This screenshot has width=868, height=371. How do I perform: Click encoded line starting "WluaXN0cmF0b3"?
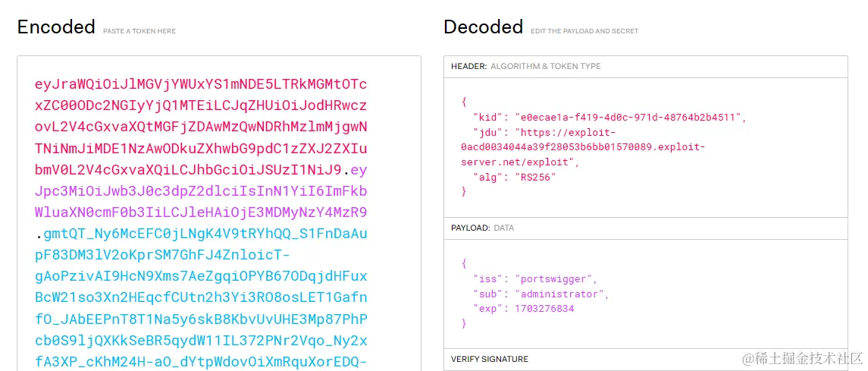(200, 212)
